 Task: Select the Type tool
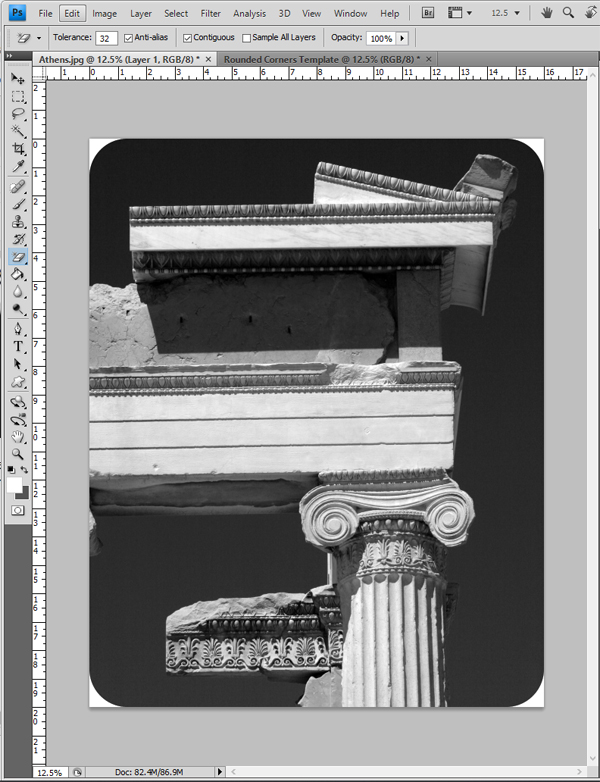pos(18,347)
